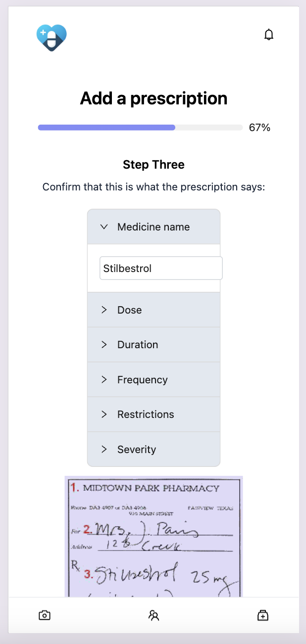The image size is (306, 644).
Task: Click the Frequency chevron arrow
Action: click(104, 380)
